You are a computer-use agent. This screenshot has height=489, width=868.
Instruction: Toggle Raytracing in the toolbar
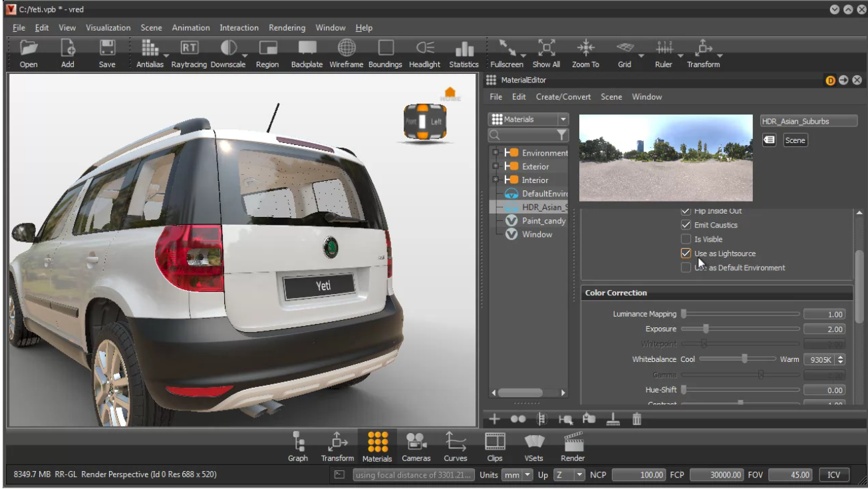(x=189, y=49)
